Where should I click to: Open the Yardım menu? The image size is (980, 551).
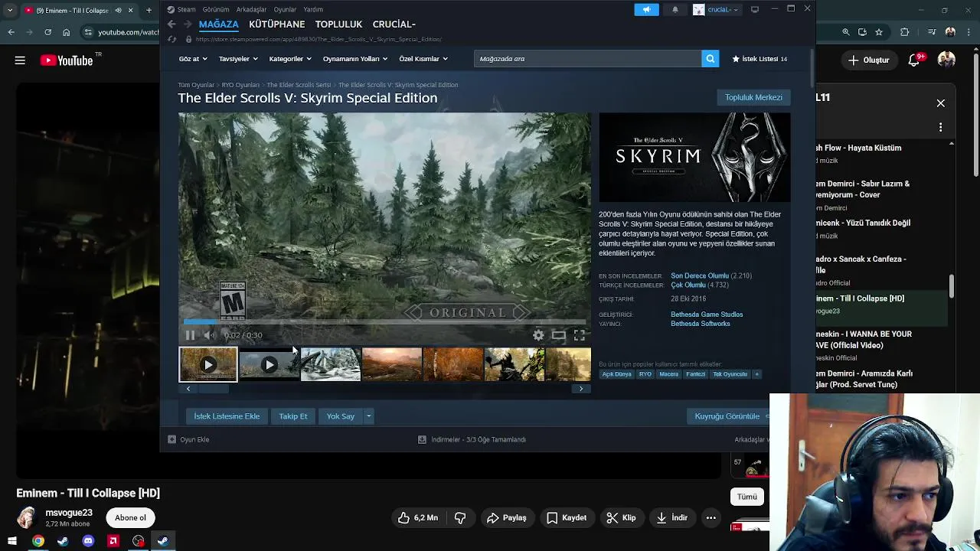[x=313, y=9]
